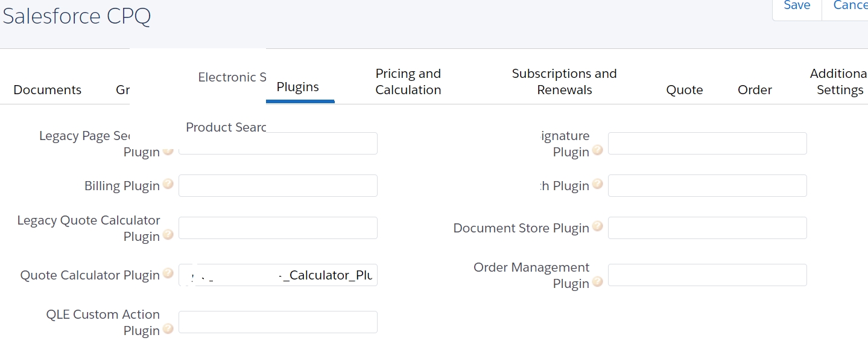
Task: Focus the QLE Custom Action Plugin field
Action: [x=277, y=322]
